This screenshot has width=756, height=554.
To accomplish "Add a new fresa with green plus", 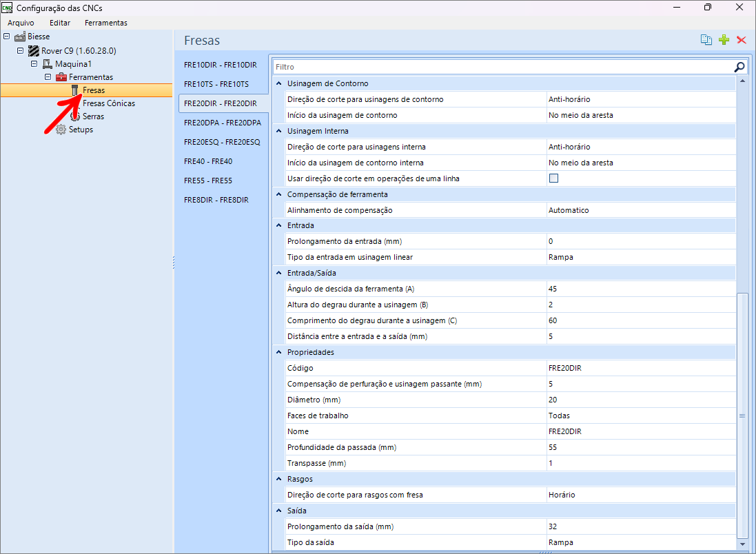I will pos(724,40).
